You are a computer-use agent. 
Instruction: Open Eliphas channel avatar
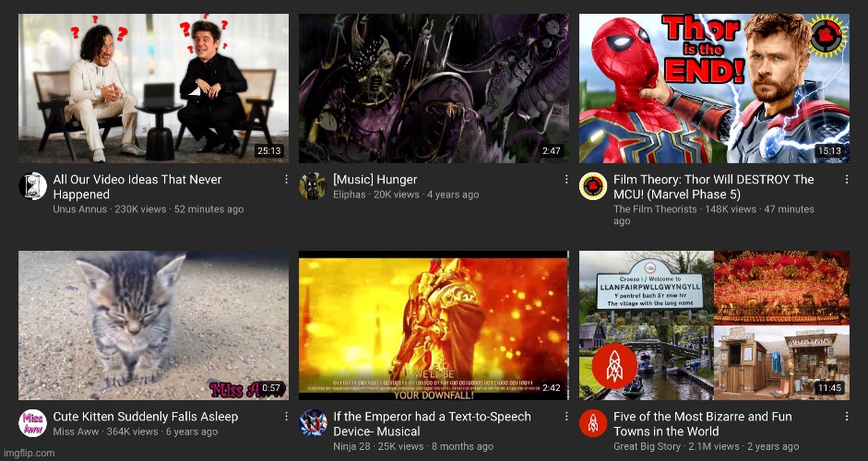(313, 186)
